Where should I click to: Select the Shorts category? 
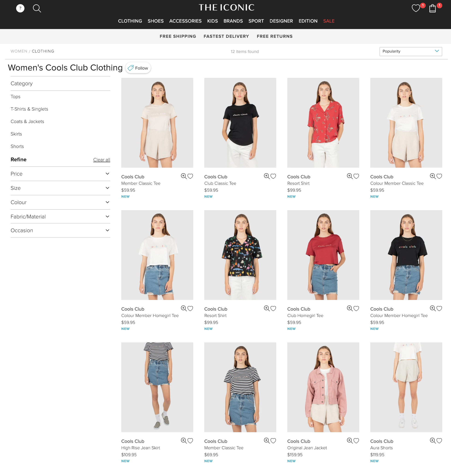click(x=17, y=146)
